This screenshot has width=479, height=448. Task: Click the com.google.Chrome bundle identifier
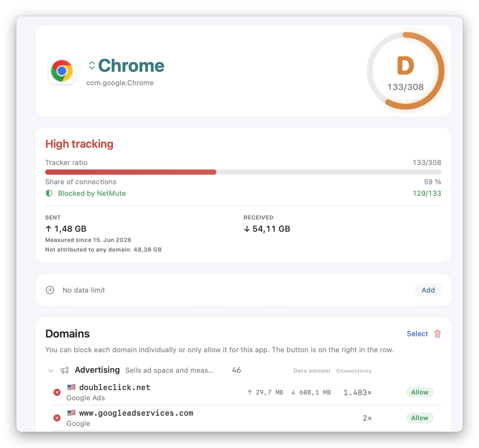(x=120, y=83)
